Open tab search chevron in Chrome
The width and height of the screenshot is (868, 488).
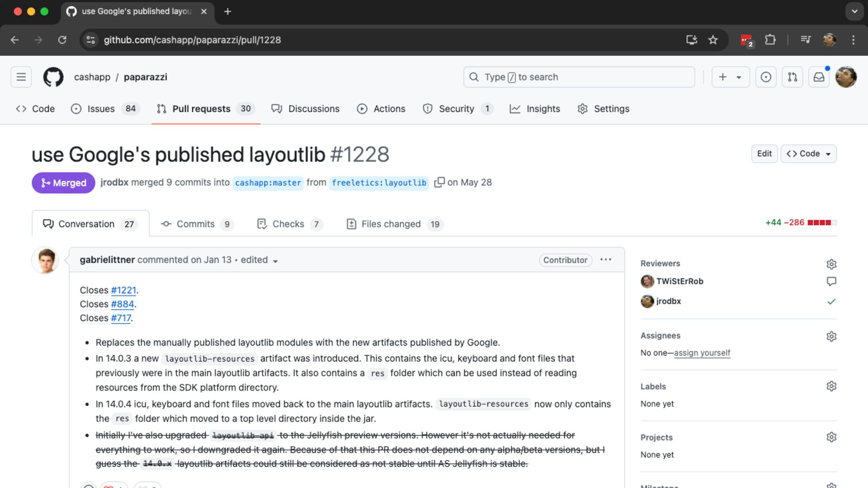[x=854, y=11]
